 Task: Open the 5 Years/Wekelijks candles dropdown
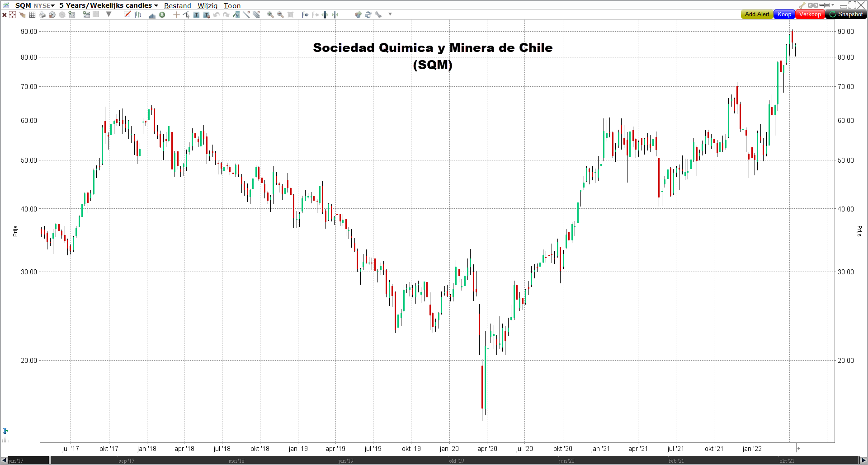(x=109, y=5)
